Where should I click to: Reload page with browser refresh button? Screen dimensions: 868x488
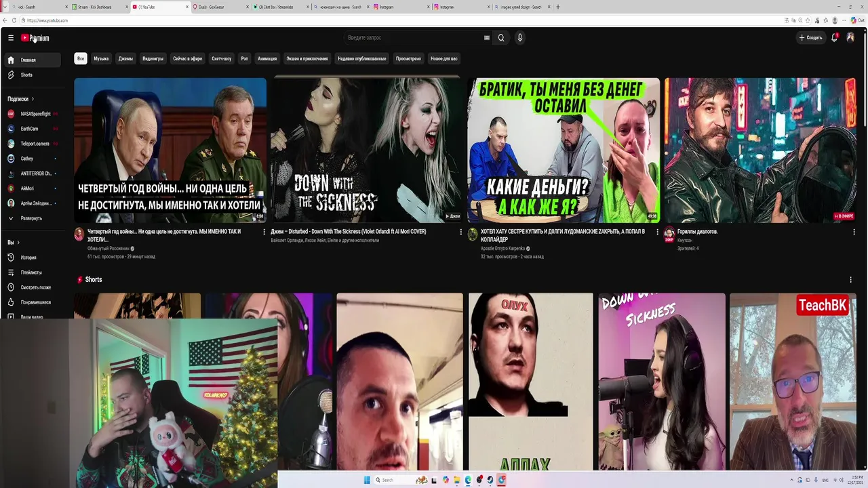pos(14,20)
